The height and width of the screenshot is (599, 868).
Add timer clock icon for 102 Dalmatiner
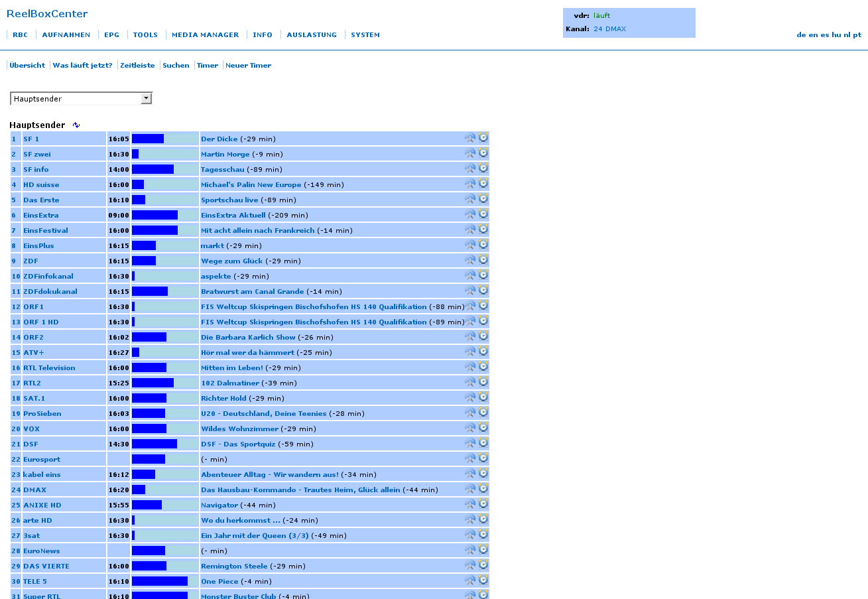tap(483, 382)
